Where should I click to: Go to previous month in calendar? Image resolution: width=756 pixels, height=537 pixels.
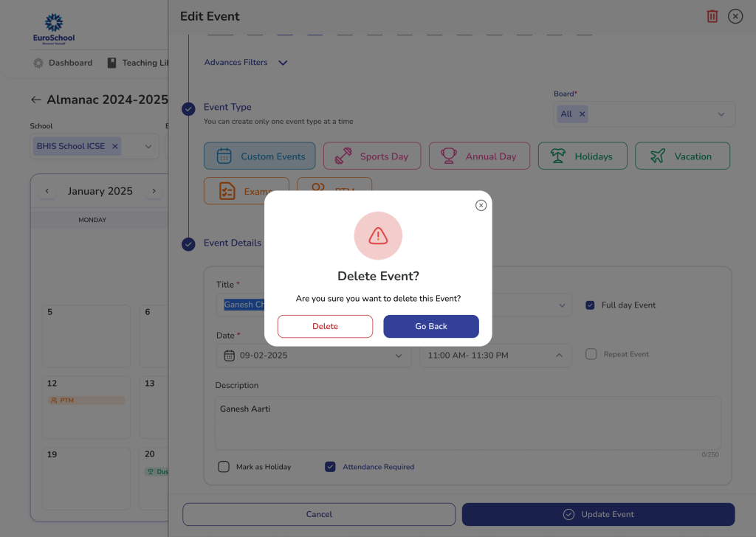pyautogui.click(x=47, y=191)
